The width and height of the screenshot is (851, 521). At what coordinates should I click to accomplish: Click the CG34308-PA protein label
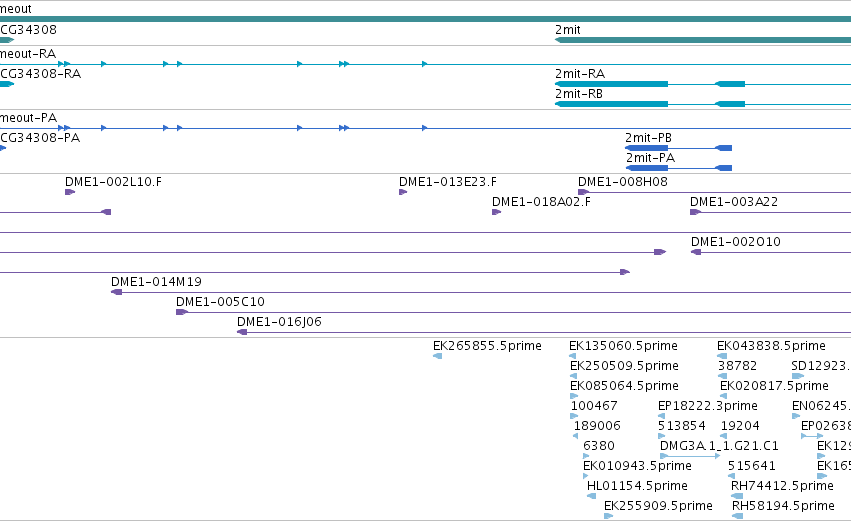tap(40, 138)
